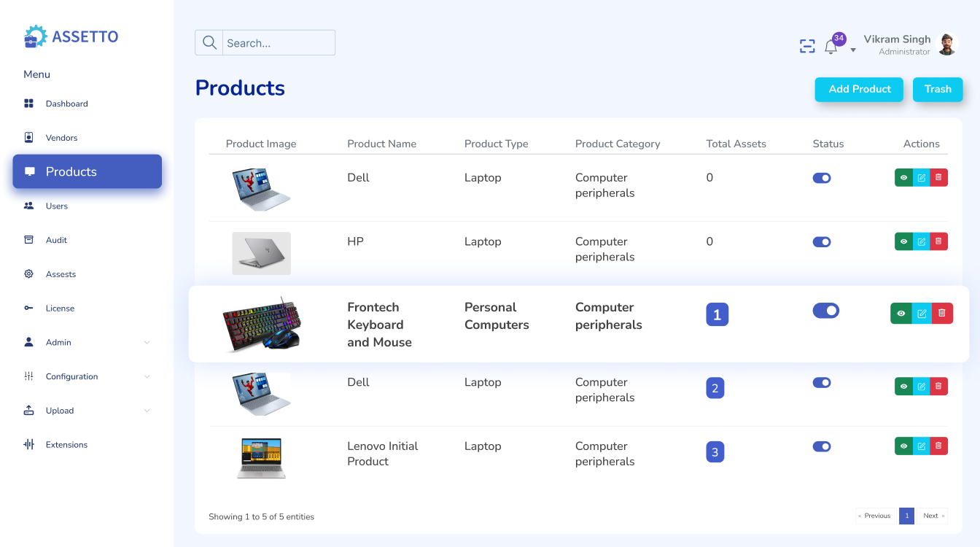Switch off Lenovo Initial Product status
Screen dimensions: 980x547
coord(822,446)
